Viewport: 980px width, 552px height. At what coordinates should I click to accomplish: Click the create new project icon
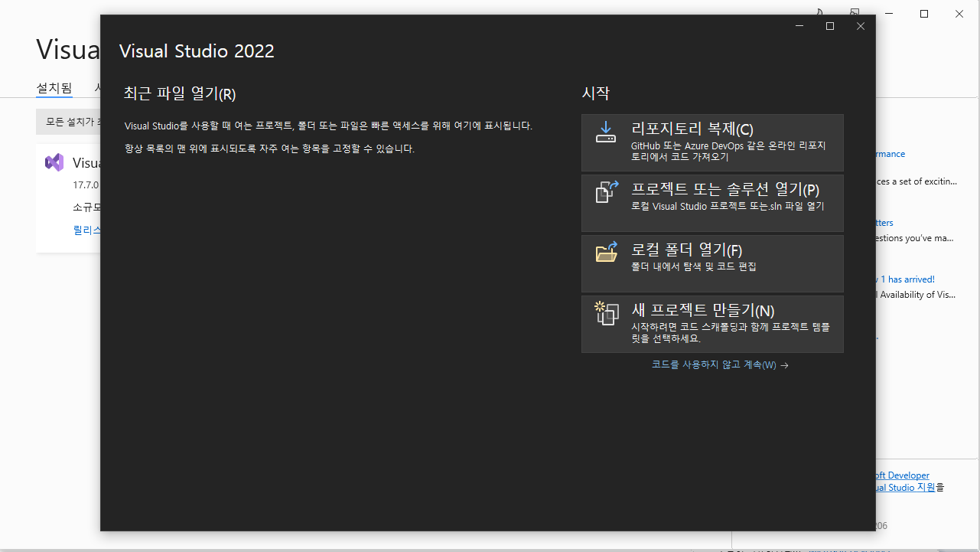pos(607,313)
